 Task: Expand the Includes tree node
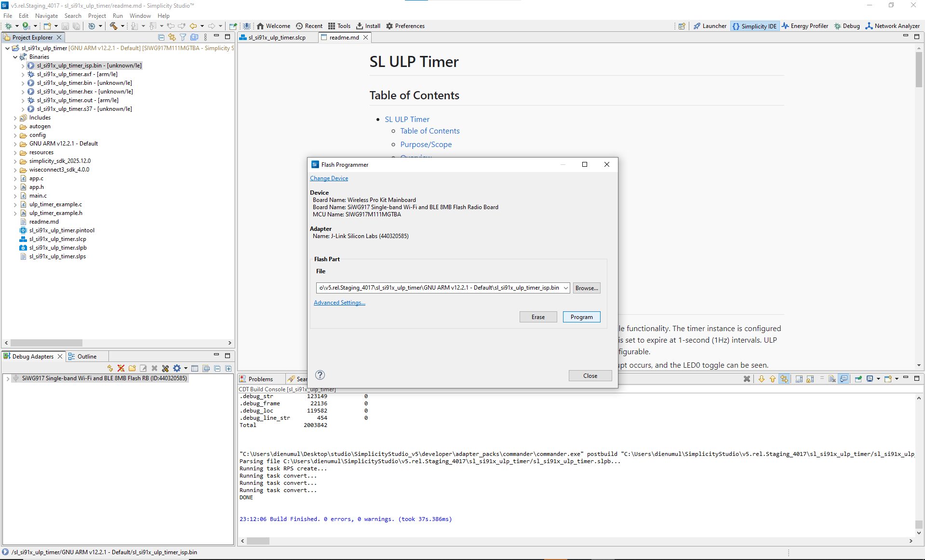(14, 118)
